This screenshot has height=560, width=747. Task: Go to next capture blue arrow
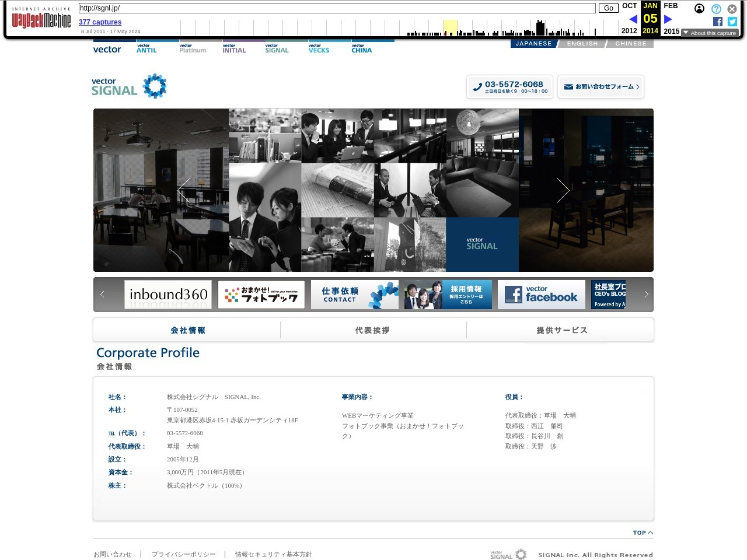[x=668, y=19]
